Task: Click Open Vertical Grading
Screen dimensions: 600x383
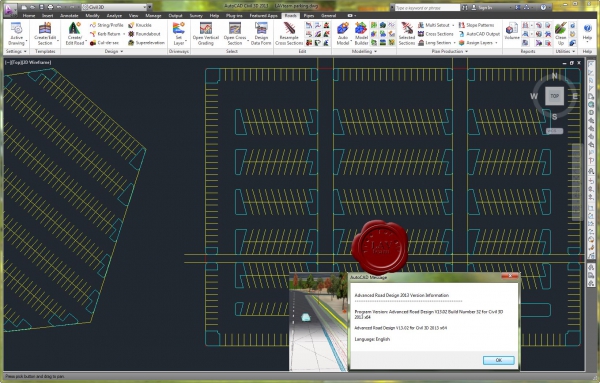Action: coord(206,34)
